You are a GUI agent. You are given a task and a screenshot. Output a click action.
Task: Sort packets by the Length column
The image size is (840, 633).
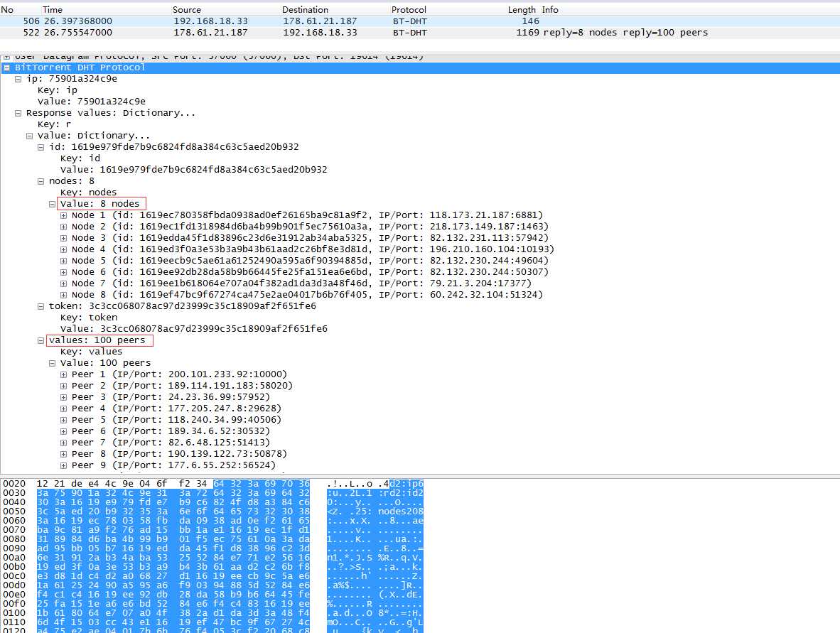pos(521,10)
